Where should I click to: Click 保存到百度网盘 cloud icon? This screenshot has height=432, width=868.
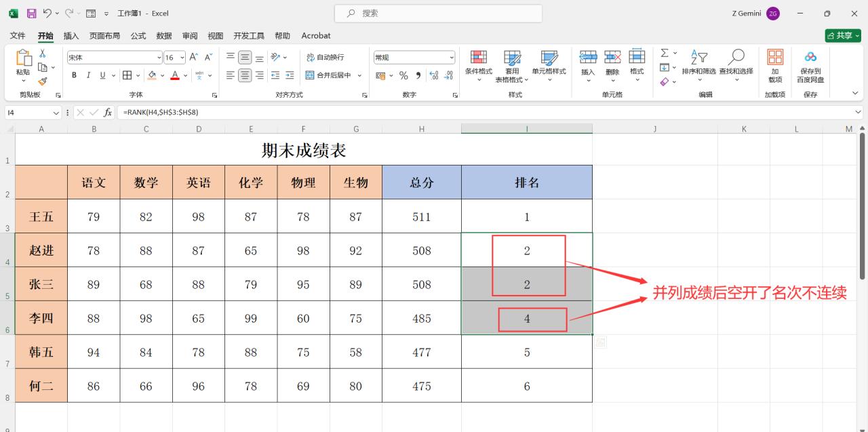coord(810,57)
